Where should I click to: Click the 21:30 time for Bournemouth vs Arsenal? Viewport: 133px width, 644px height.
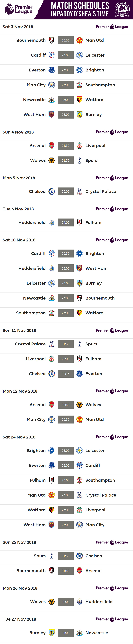66,571
